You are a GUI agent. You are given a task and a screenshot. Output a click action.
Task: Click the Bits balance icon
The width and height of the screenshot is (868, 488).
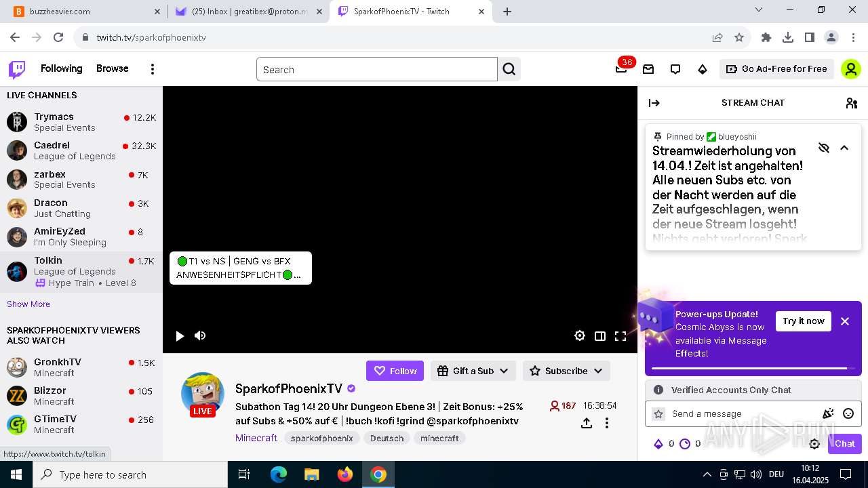(658, 444)
